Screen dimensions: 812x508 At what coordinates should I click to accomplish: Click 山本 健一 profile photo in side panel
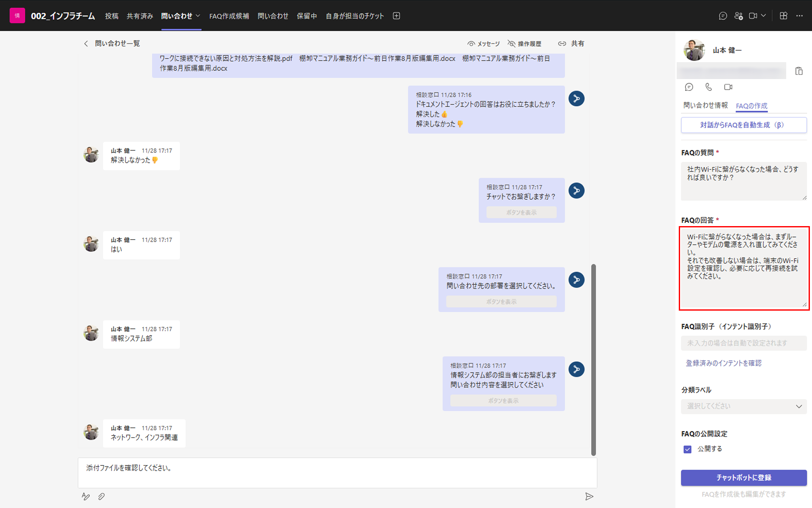[x=694, y=50]
